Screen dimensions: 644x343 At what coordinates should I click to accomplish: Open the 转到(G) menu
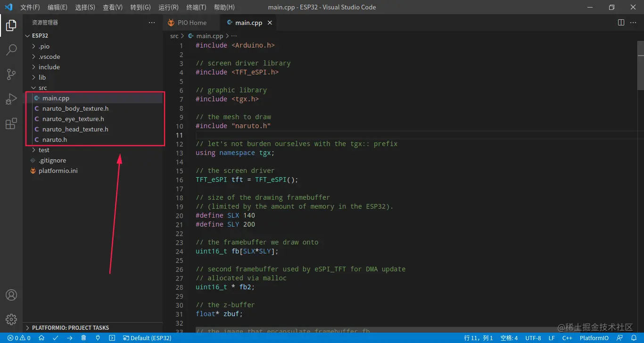coord(140,7)
